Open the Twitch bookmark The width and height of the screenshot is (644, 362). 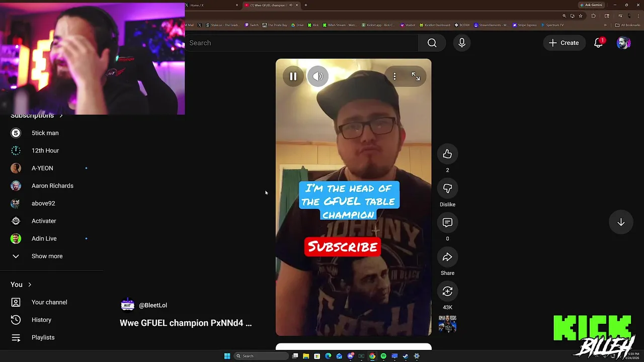252,25
